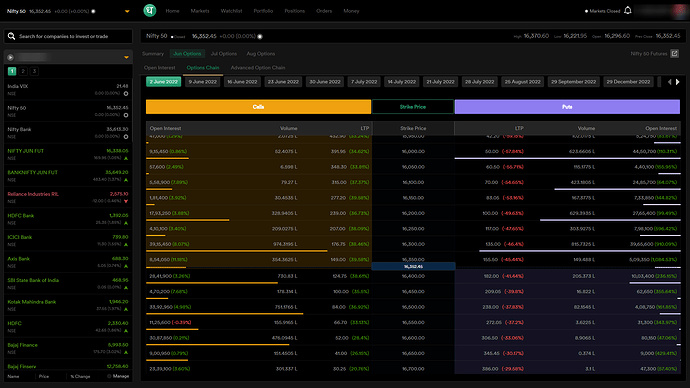The width and height of the screenshot is (690, 388).
Task: Open the Advanced Option Chain tab
Action: coord(258,68)
